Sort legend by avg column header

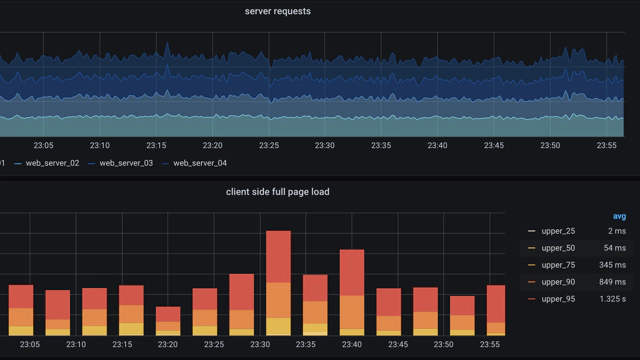point(619,217)
